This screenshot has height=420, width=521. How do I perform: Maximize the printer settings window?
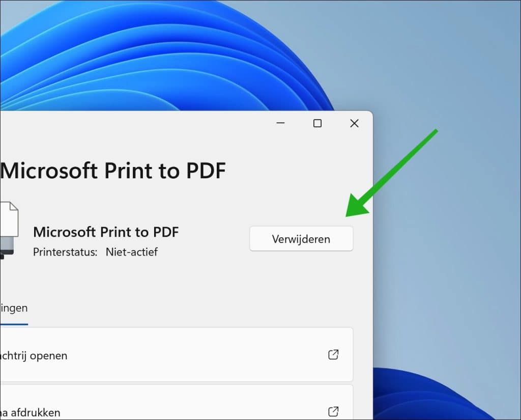tap(317, 123)
